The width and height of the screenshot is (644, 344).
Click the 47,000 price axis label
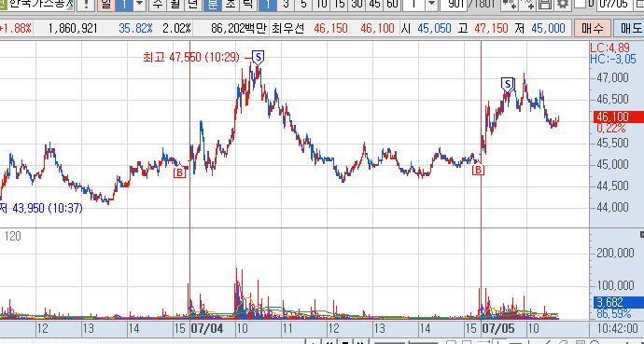tap(613, 77)
